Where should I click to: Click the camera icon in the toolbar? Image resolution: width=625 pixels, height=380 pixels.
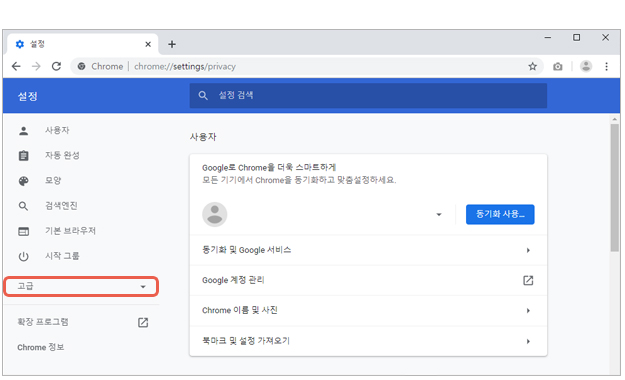[558, 67]
